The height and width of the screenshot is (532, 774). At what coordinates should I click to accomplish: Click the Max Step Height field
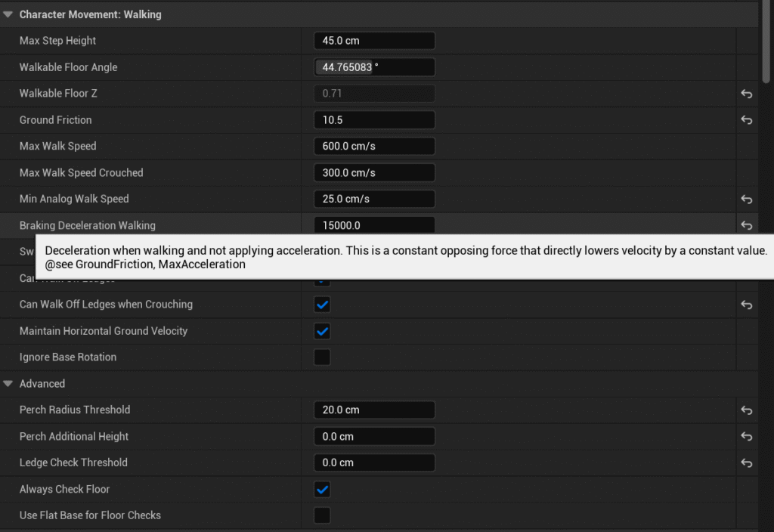tap(374, 41)
